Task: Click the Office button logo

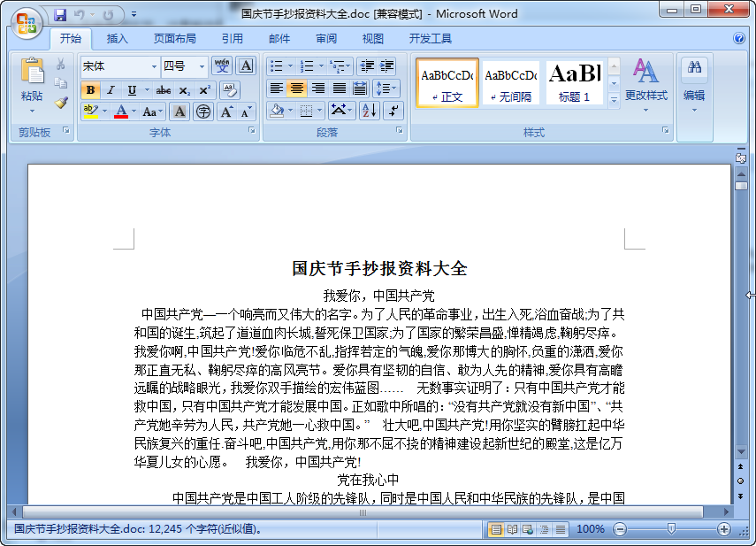Action: pos(26,23)
